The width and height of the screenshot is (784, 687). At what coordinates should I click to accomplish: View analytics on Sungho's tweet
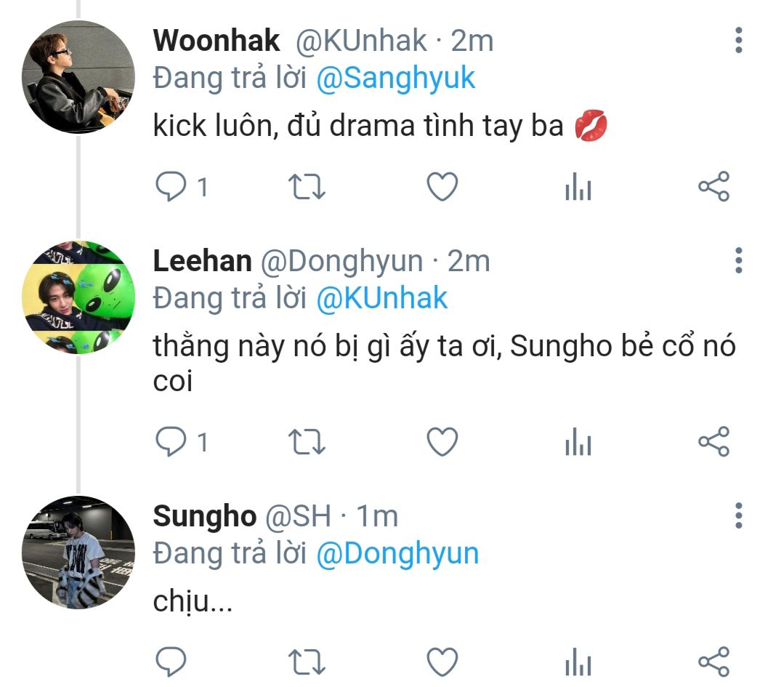pos(578,662)
